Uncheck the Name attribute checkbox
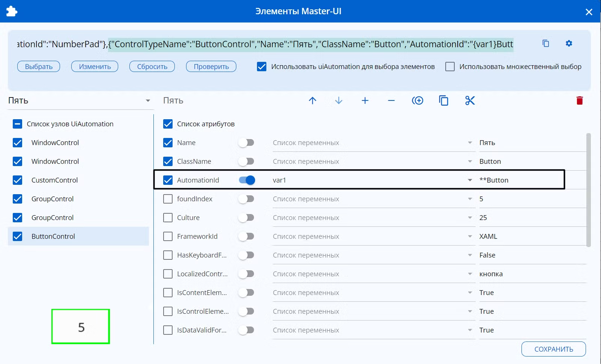Viewport: 601px width, 364px height. coord(168,143)
